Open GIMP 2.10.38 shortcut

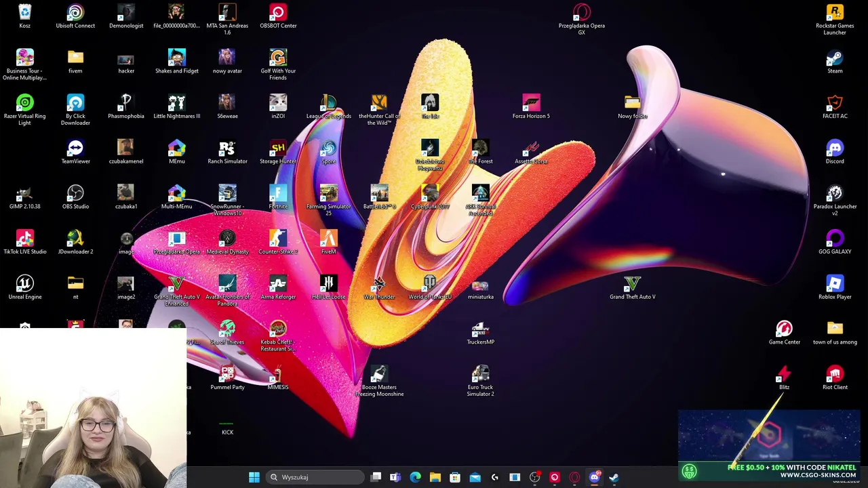(24, 197)
